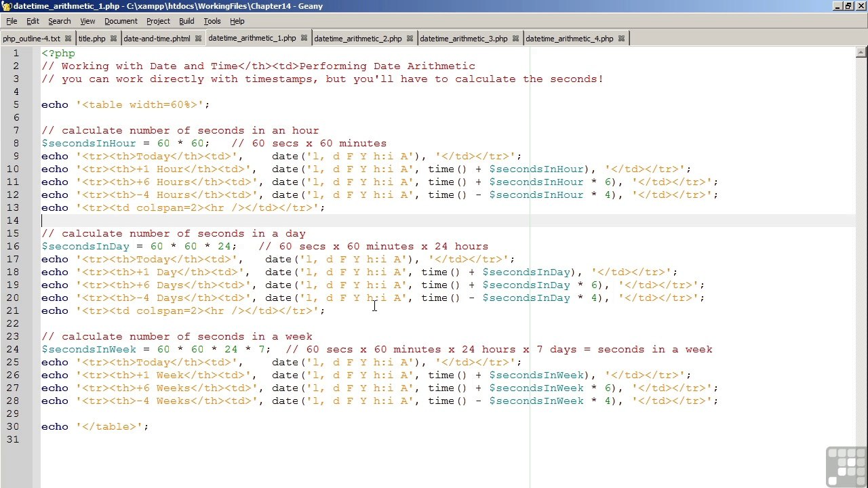
Task: Click line number 14 in the margin
Action: 12,220
